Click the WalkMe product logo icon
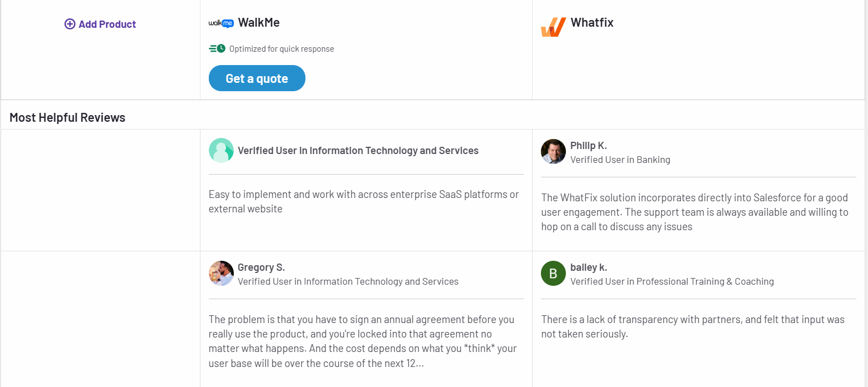Viewport: 868px width, 387px height. pyautogui.click(x=221, y=23)
